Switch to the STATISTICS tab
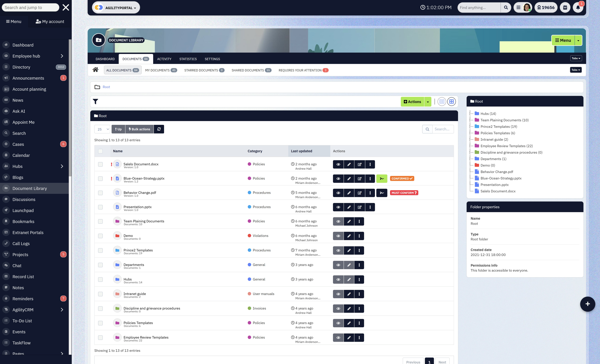Viewport: 600px width, 364px height. [188, 59]
